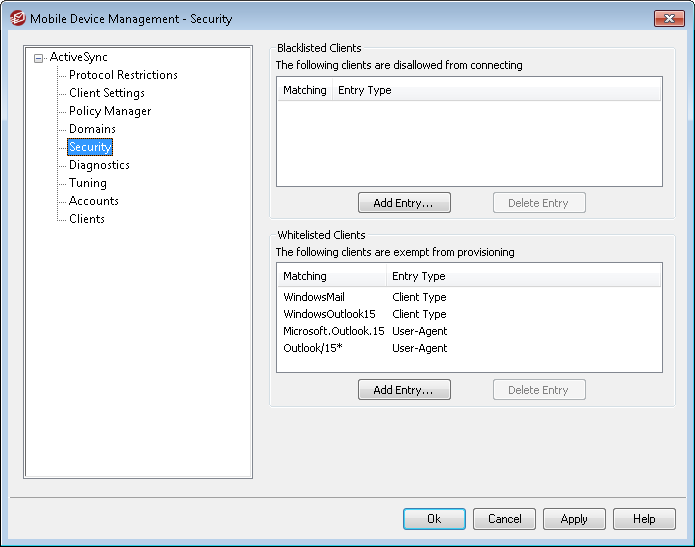The image size is (695, 547).
Task: Add Entry to Blacklisted Clients
Action: point(404,203)
